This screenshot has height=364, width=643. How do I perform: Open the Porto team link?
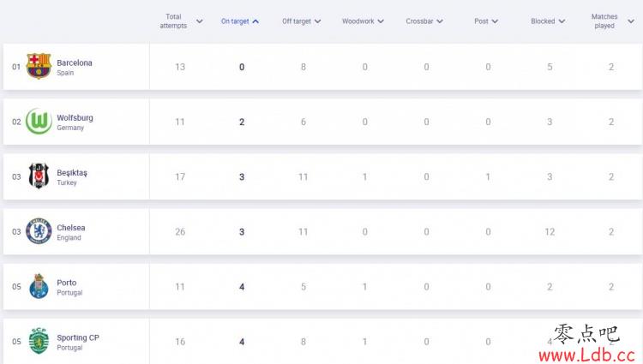click(x=66, y=283)
